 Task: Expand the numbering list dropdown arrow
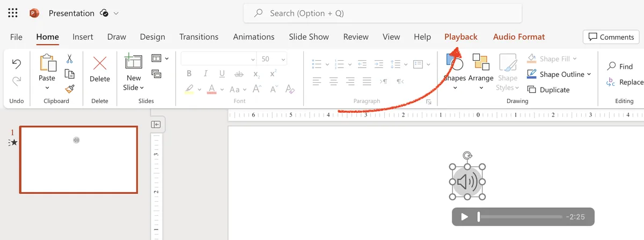350,65
